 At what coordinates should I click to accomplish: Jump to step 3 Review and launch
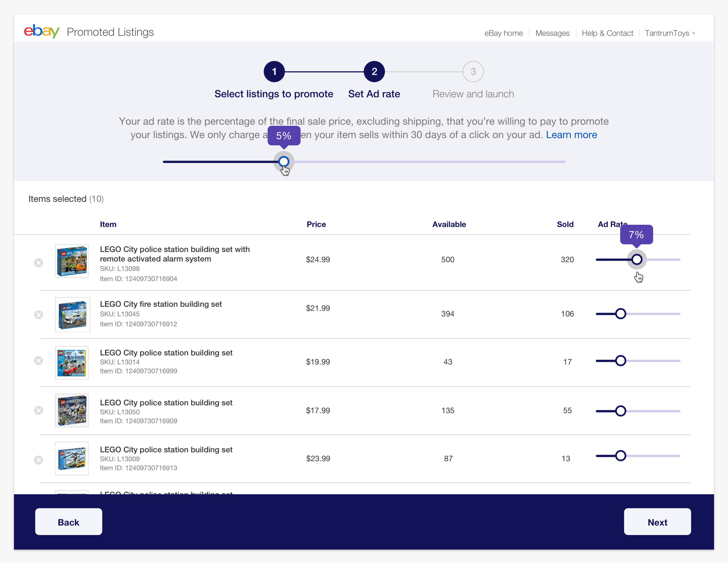473,71
